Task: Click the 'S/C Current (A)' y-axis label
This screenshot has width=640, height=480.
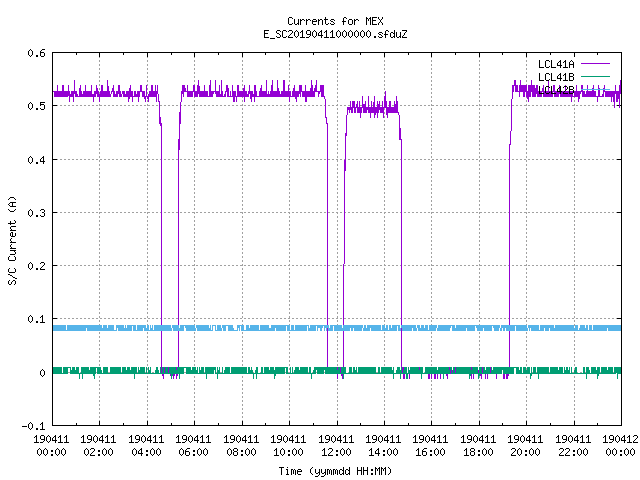Action: 12,240
